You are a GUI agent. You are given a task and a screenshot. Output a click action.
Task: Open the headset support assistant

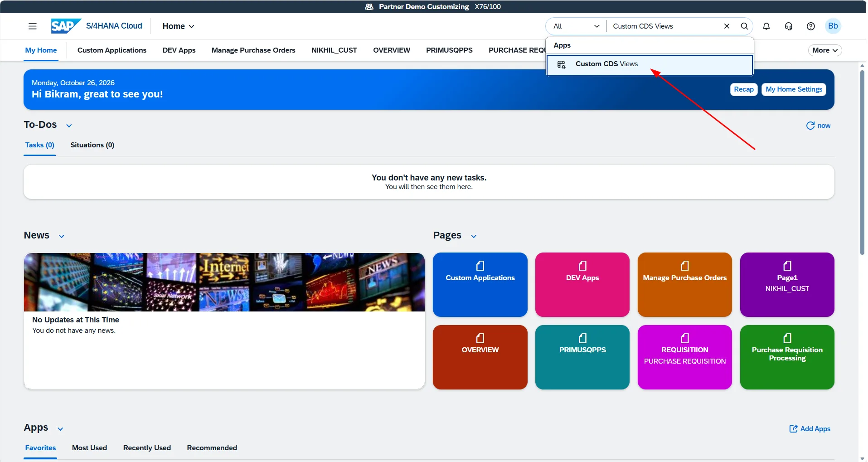pos(789,26)
